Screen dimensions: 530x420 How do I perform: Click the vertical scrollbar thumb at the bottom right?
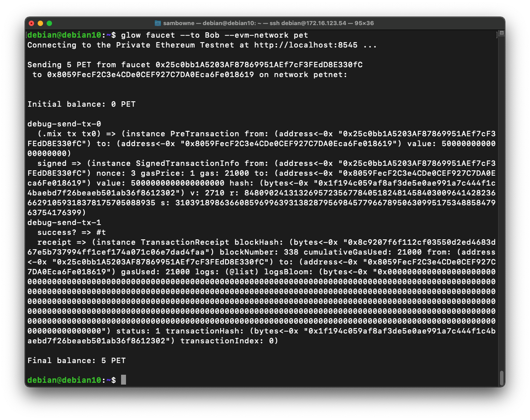coord(502,378)
